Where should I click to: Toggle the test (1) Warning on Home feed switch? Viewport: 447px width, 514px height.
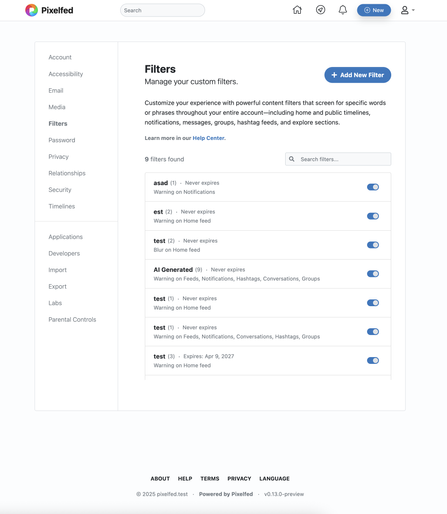tap(373, 303)
